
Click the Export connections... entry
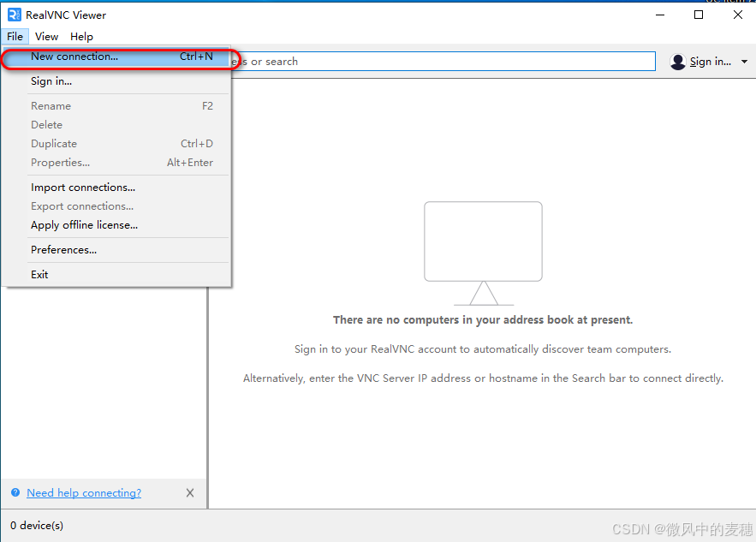[x=116, y=206]
